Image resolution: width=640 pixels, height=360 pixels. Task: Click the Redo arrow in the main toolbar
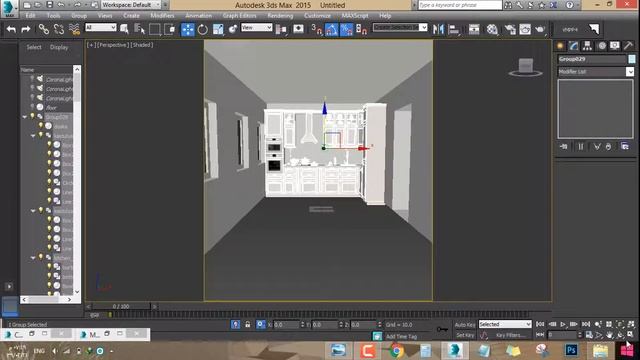click(x=26, y=29)
